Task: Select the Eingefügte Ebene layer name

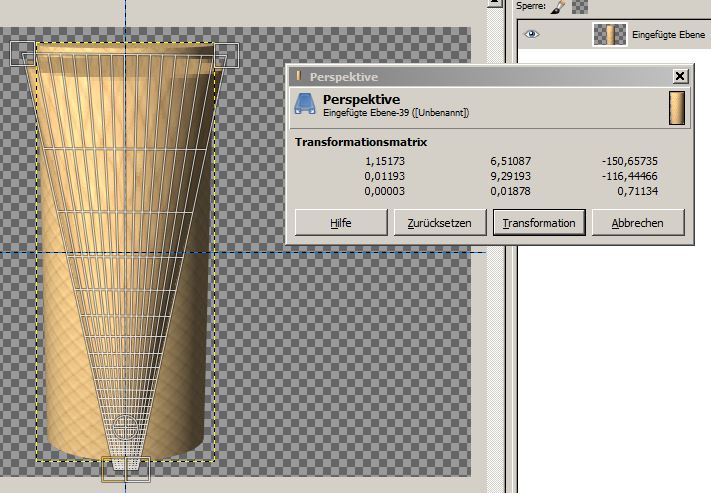Action: point(668,34)
